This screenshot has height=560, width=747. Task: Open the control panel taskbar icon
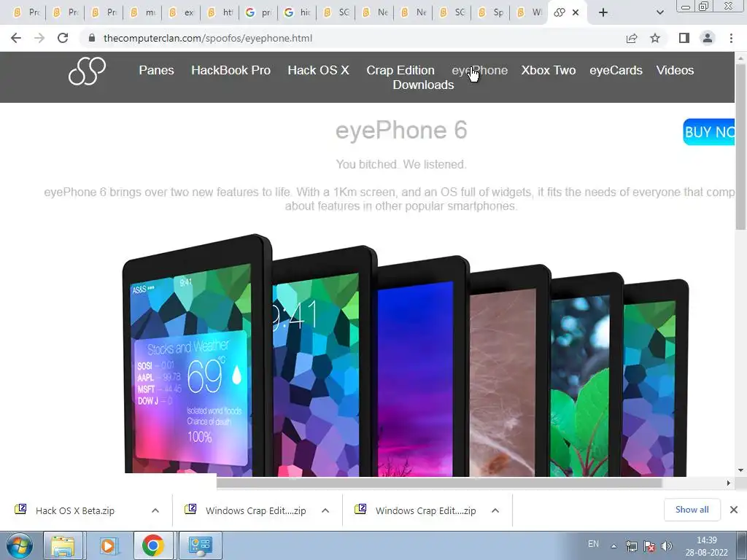[x=201, y=545]
